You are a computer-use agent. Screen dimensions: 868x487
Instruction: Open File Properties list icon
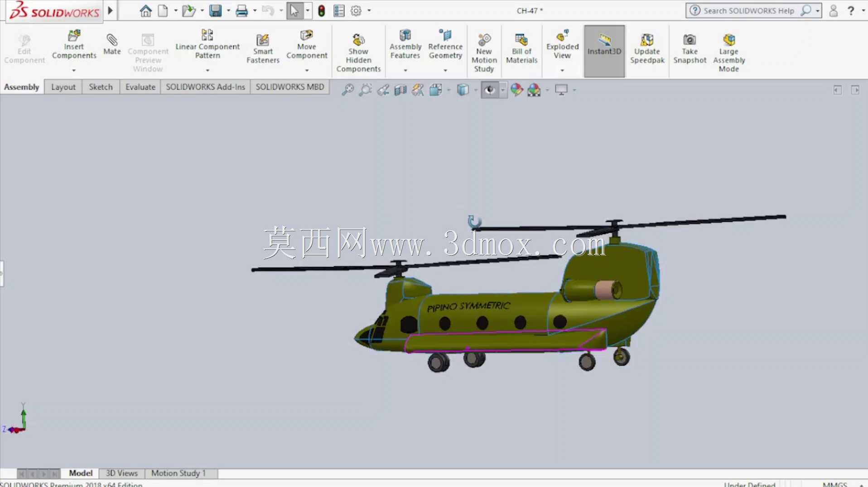[339, 10]
